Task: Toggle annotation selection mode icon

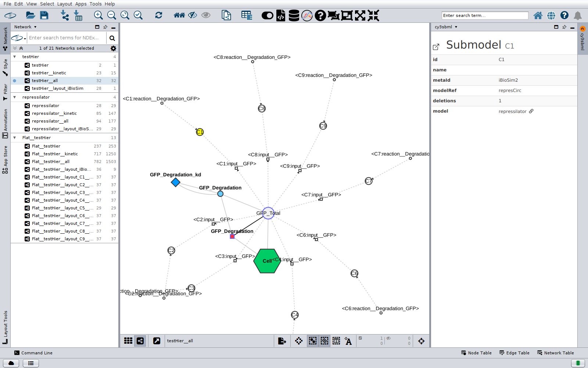Action: (x=336, y=341)
